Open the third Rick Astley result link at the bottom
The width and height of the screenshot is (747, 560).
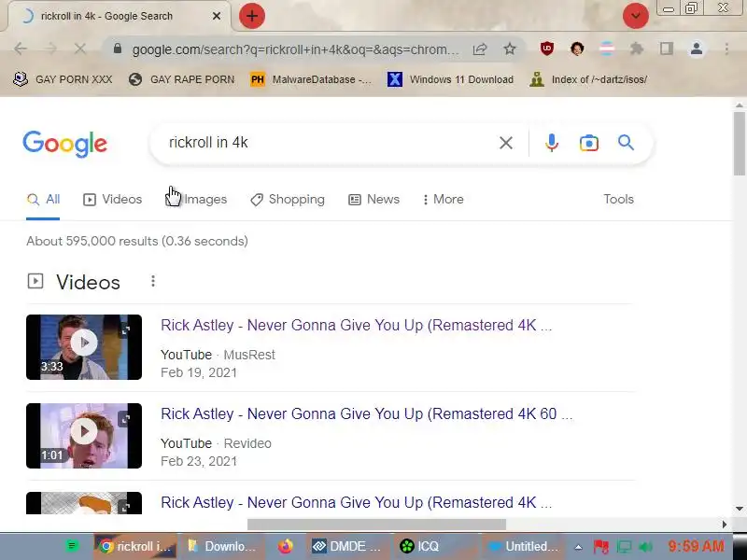coord(357,502)
